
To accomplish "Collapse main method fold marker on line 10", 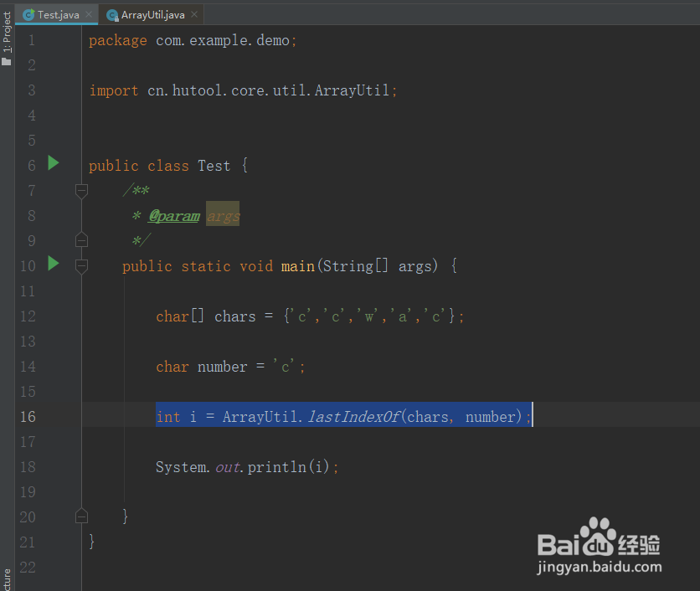I will point(81,266).
